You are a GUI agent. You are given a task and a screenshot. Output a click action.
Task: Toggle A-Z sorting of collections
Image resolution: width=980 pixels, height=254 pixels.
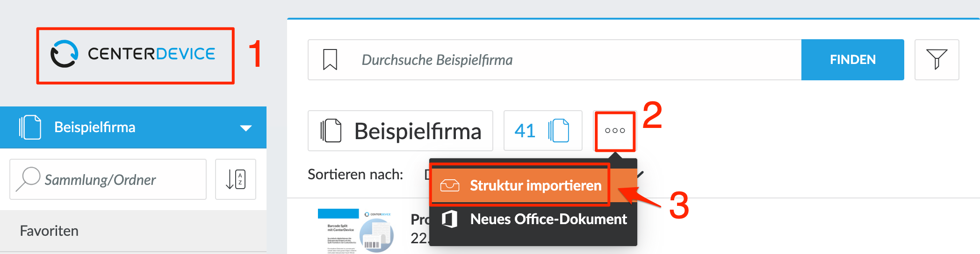tap(236, 179)
